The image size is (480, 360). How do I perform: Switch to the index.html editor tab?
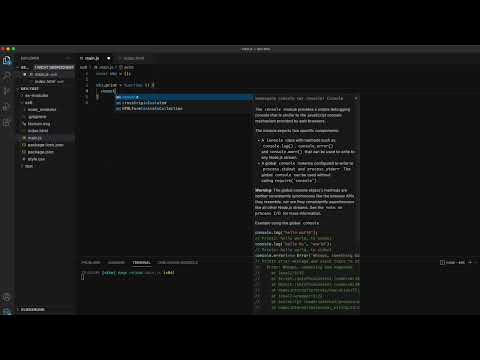pos(134,58)
